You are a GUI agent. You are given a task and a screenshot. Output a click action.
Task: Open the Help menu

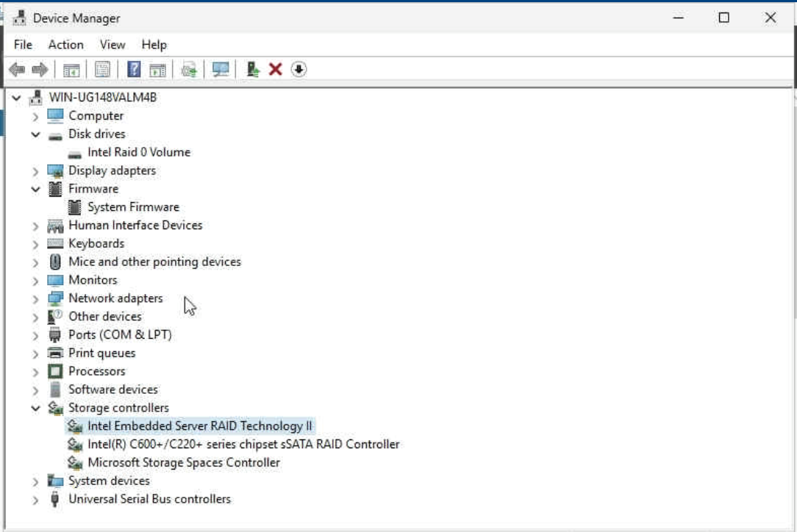154,45
